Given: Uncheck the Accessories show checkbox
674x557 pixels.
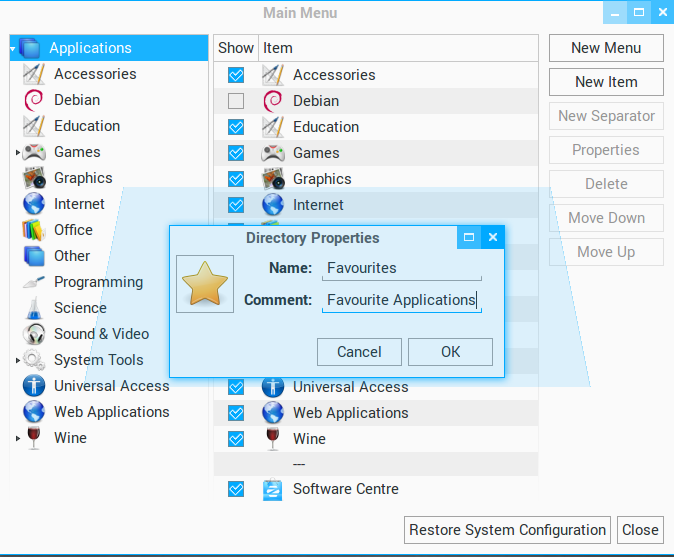Looking at the screenshot, I should (x=236, y=75).
